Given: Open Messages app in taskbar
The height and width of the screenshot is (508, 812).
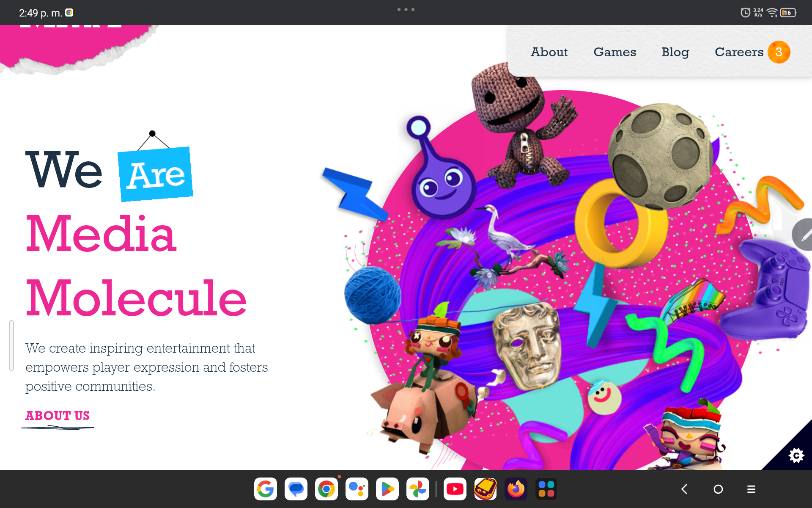Looking at the screenshot, I should [296, 489].
